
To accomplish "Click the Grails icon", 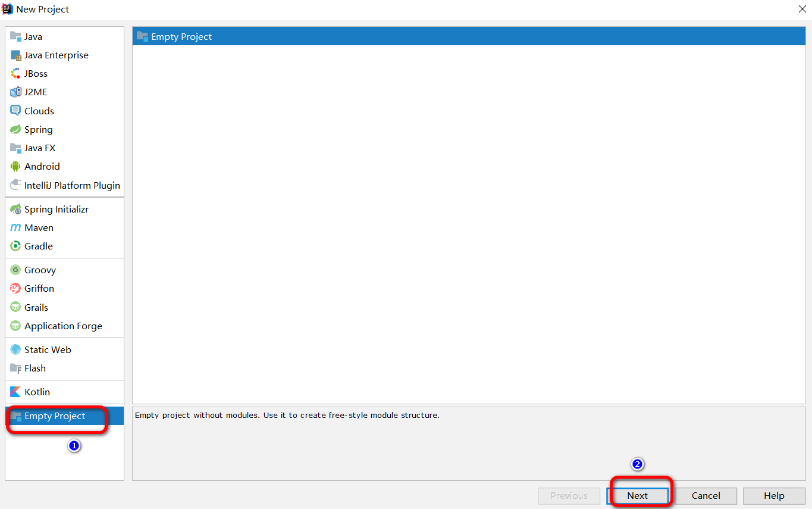I will (15, 307).
